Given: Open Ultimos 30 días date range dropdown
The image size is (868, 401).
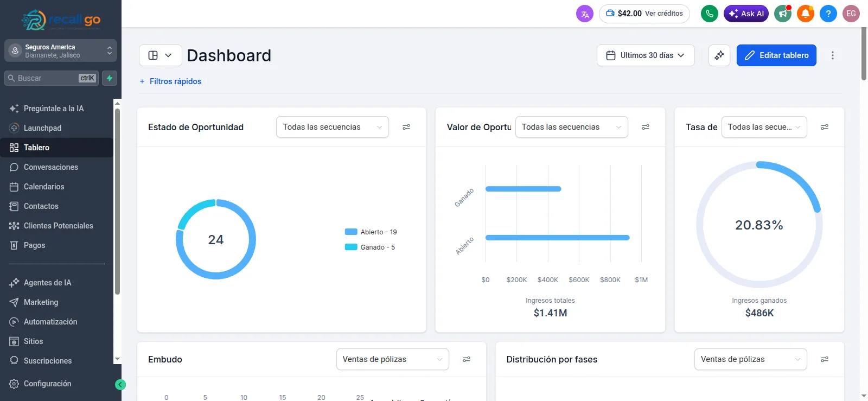Looking at the screenshot, I should (646, 55).
